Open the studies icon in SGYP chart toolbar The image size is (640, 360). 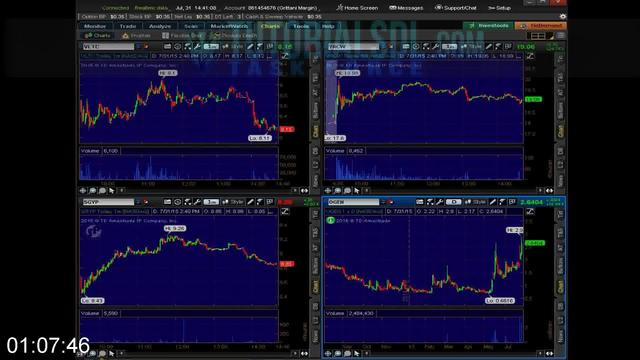coord(187,202)
